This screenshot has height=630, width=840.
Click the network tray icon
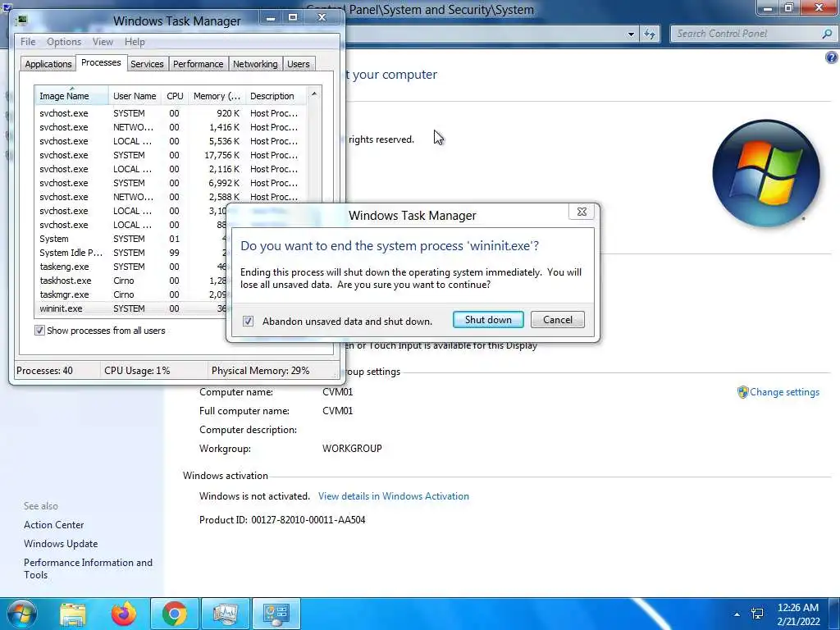[x=757, y=614]
